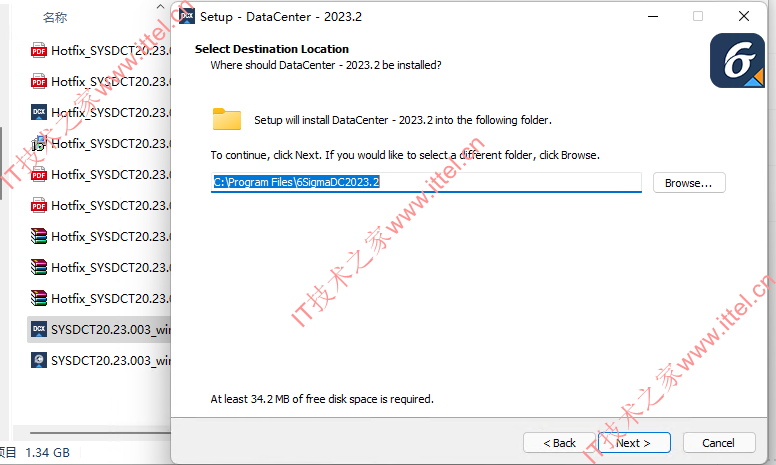The image size is (776, 465).
Task: Click the horizontal scrollbar in file list
Action: click(100, 433)
